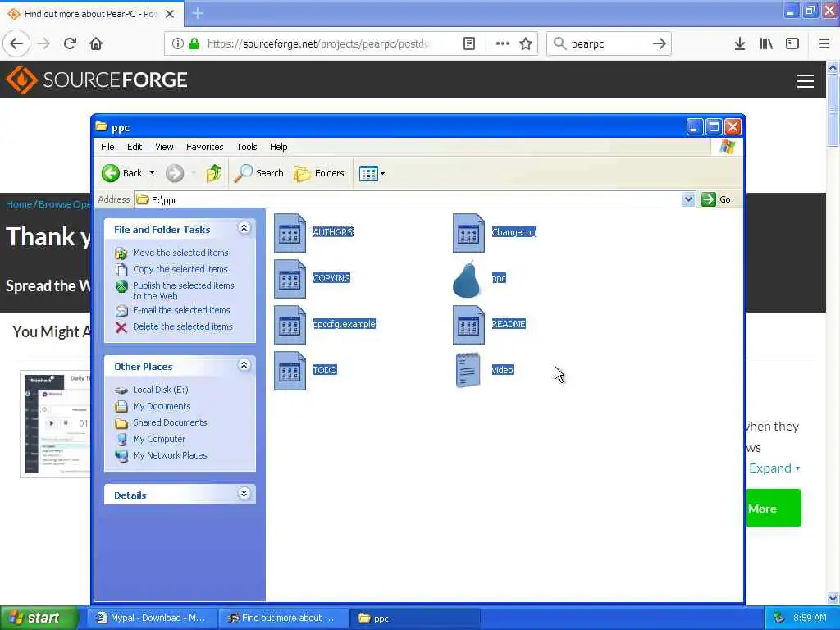
Task: Open the Tools menu in Explorer
Action: (247, 147)
